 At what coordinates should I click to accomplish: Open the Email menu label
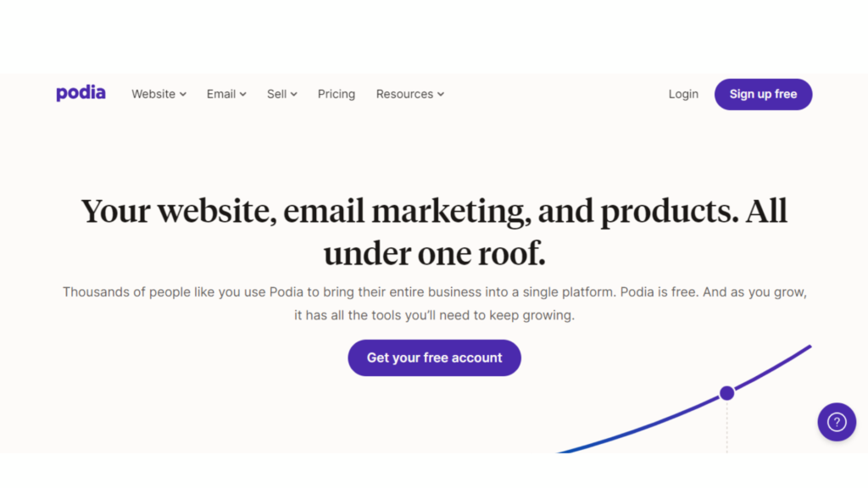click(x=220, y=94)
